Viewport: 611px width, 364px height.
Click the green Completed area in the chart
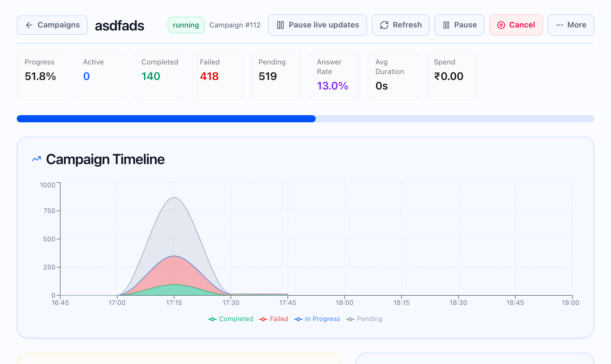(174, 290)
